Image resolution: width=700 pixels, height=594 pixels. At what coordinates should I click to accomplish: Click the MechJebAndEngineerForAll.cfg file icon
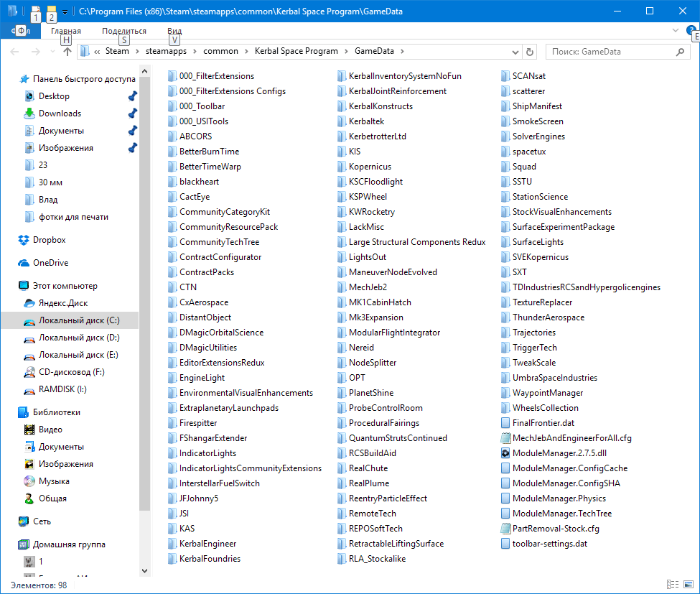[x=505, y=438]
